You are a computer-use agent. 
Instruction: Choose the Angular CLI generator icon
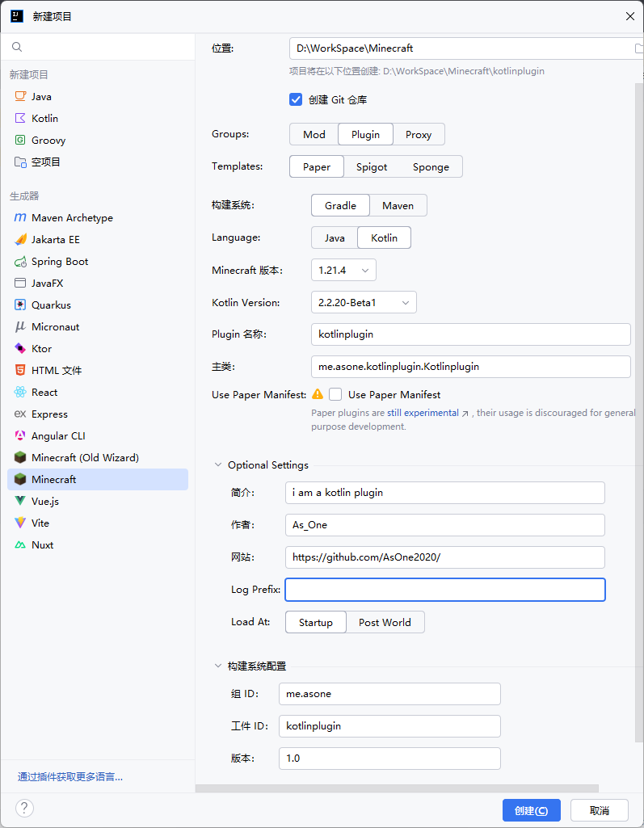point(20,435)
